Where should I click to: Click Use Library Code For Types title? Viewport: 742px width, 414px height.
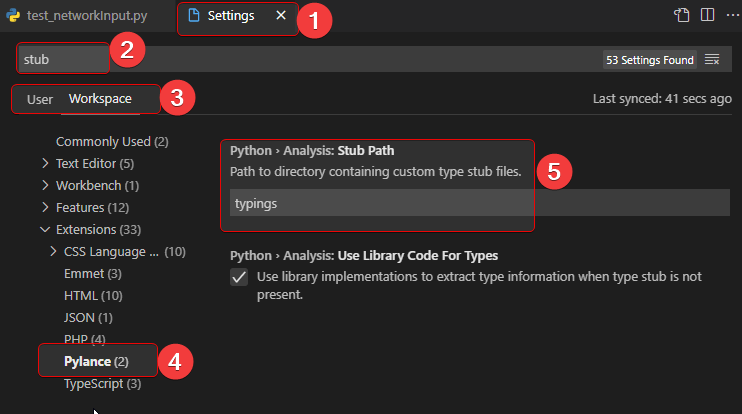pos(364,255)
